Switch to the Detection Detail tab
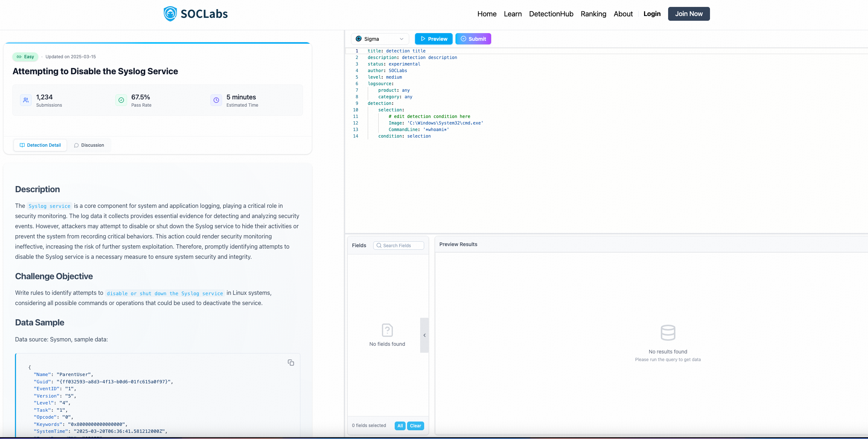This screenshot has height=439, width=868. pyautogui.click(x=40, y=145)
